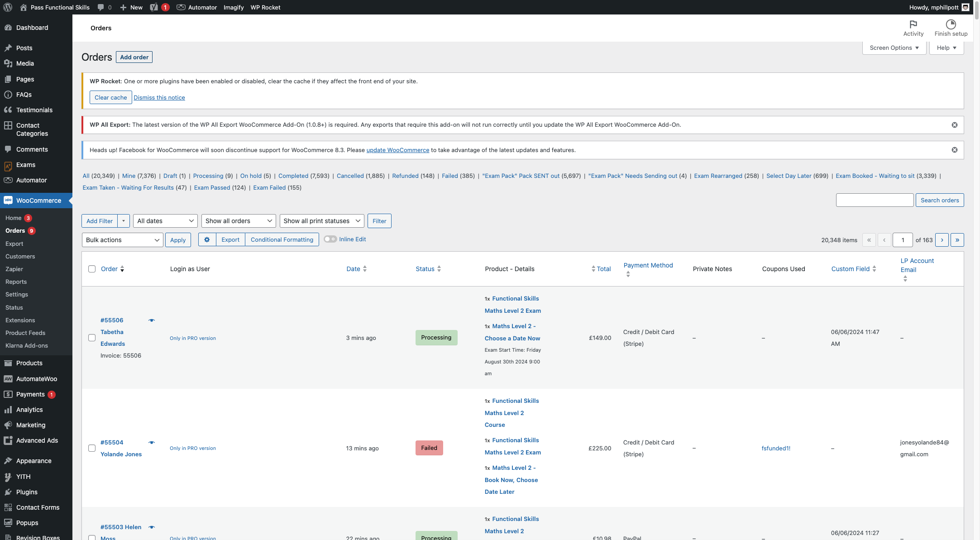Open the WordPress logo menu
980x540 pixels.
coord(8,7)
